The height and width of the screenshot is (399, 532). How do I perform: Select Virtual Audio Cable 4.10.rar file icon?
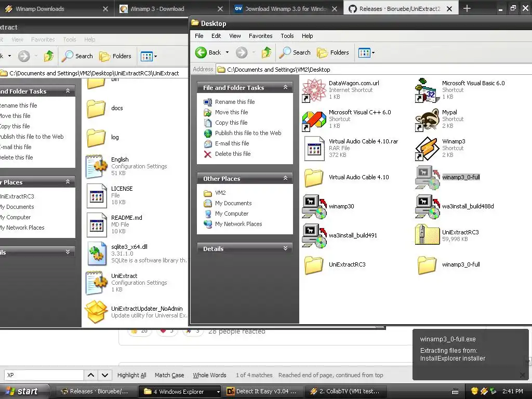pos(314,148)
